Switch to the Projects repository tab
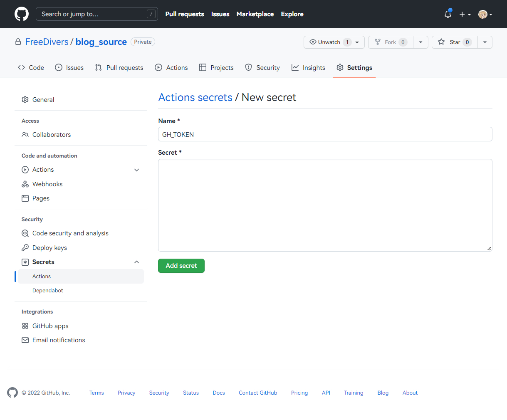This screenshot has width=507, height=420. click(216, 67)
